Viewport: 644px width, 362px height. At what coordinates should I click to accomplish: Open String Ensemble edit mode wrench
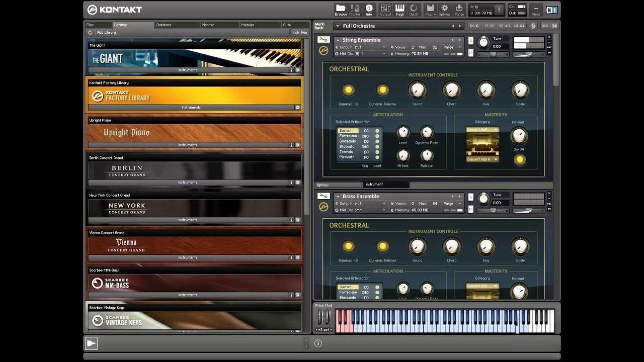pos(324,40)
